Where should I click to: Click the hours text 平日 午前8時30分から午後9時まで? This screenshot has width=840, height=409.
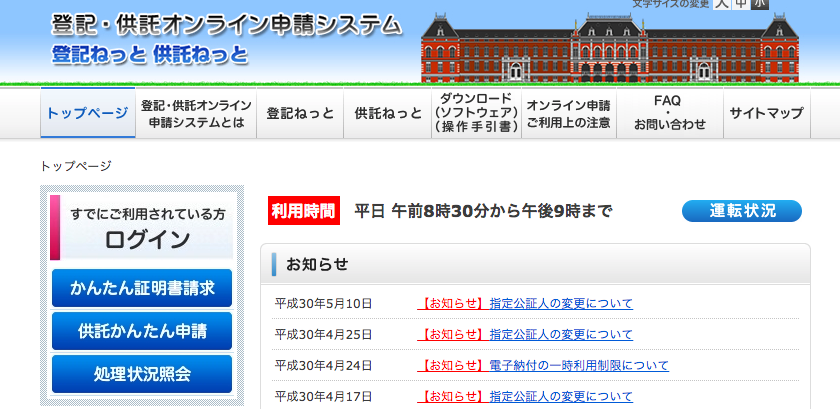tap(483, 211)
